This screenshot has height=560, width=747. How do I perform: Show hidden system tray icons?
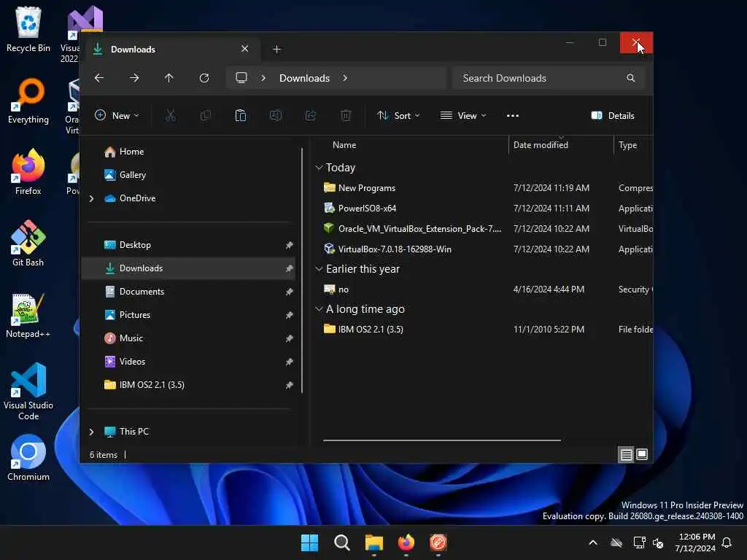tap(592, 542)
